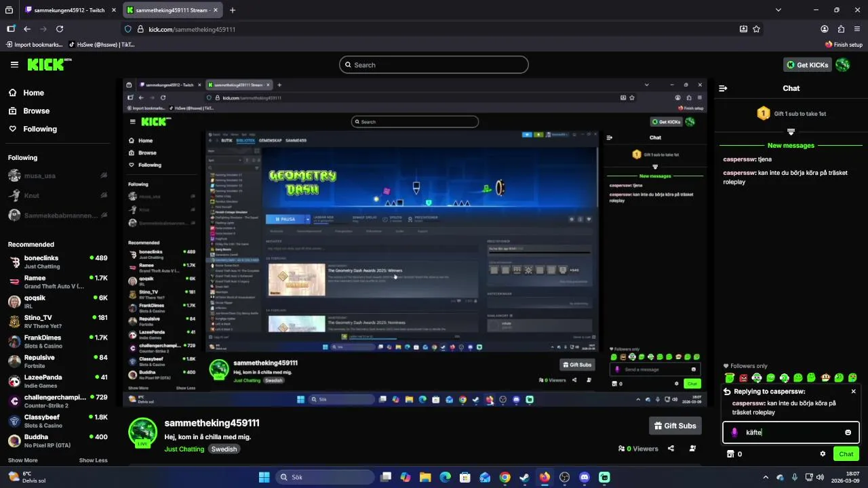Image resolution: width=868 pixels, height=488 pixels.
Task: Open OBS Studio from the Windows taskbar
Action: click(x=565, y=477)
